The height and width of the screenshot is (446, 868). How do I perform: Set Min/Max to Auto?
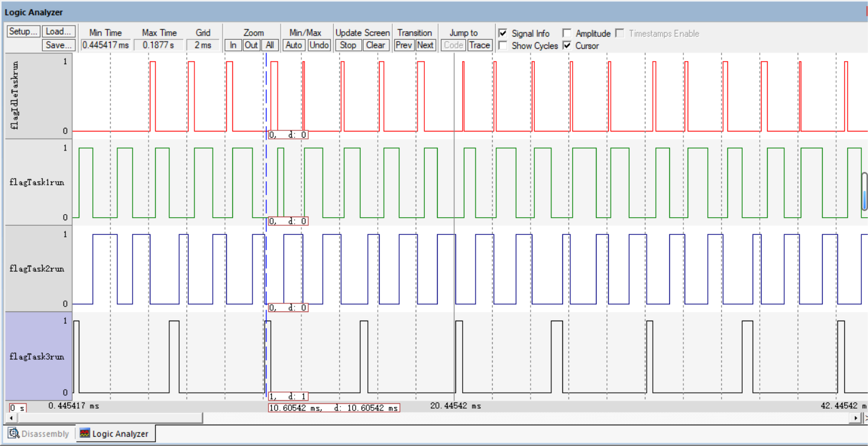pyautogui.click(x=294, y=45)
